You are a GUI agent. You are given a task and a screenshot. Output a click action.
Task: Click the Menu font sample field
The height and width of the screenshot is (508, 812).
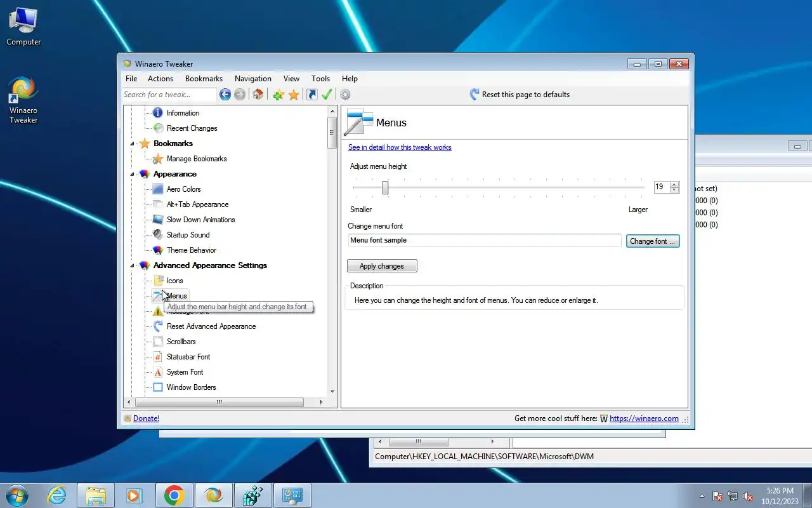(485, 241)
